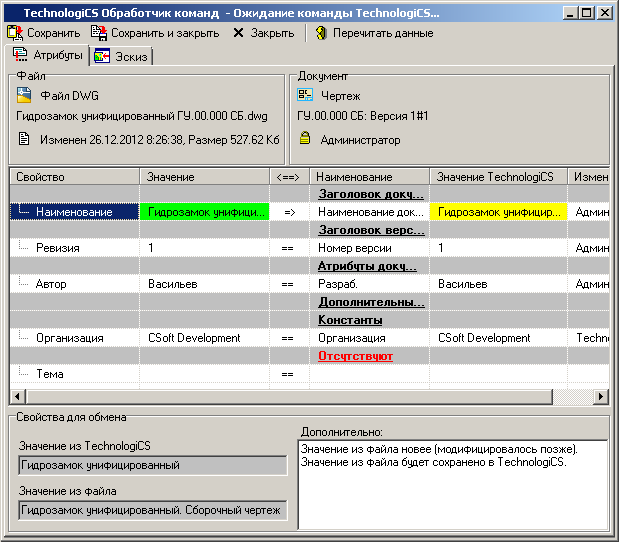This screenshot has height=542, width=619.
Task: Select the Организация property row
Action: [x=69, y=338]
